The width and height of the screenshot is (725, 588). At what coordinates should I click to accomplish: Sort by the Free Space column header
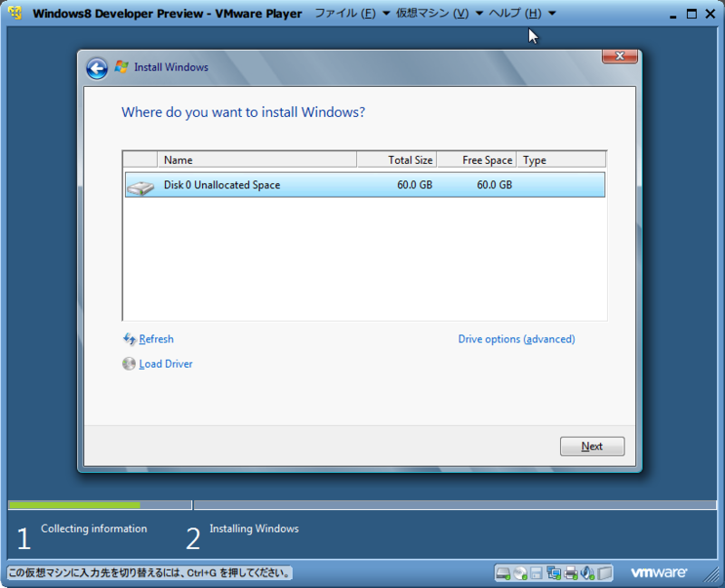(477, 160)
